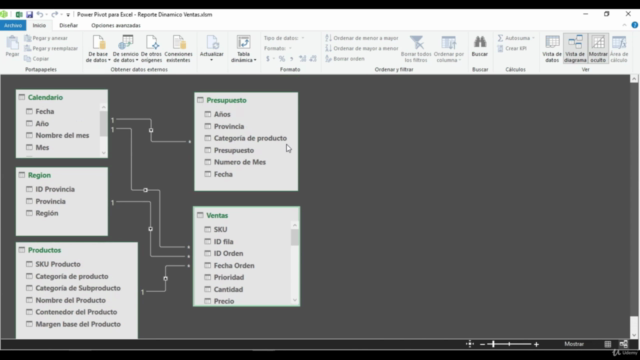
Task: Select the Diseñar ribbon tab
Action: [x=68, y=25]
